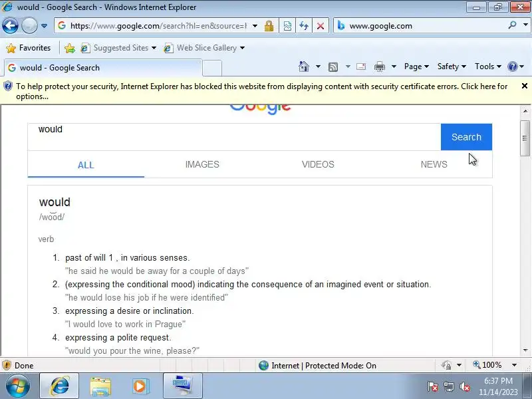
Task: Open Windows Explorer from the taskbar
Action: [100, 386]
